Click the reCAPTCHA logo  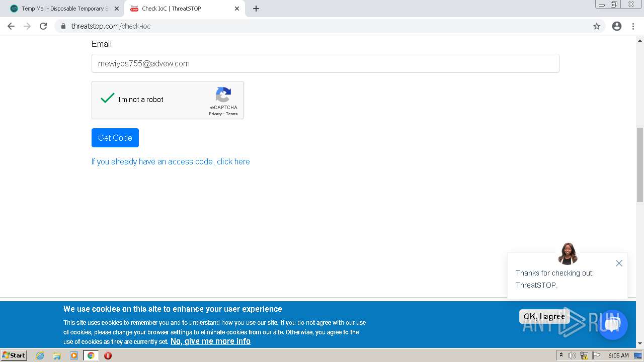click(223, 95)
